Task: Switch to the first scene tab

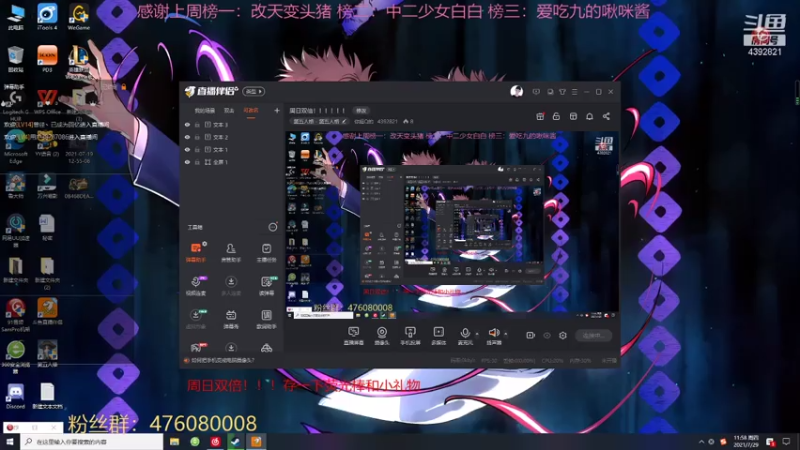Action: coord(205,111)
